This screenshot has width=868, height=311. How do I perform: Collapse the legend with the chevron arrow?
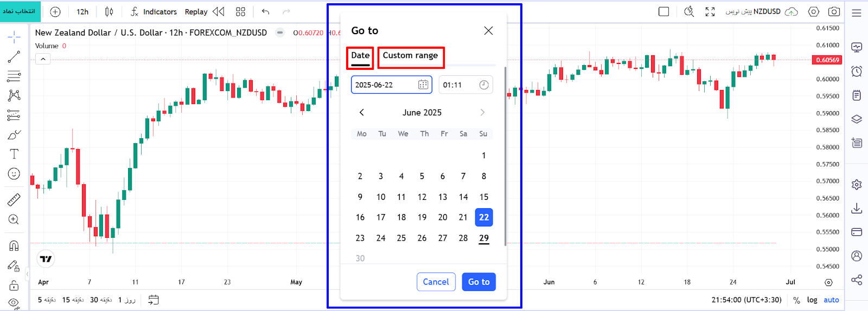tap(43, 59)
